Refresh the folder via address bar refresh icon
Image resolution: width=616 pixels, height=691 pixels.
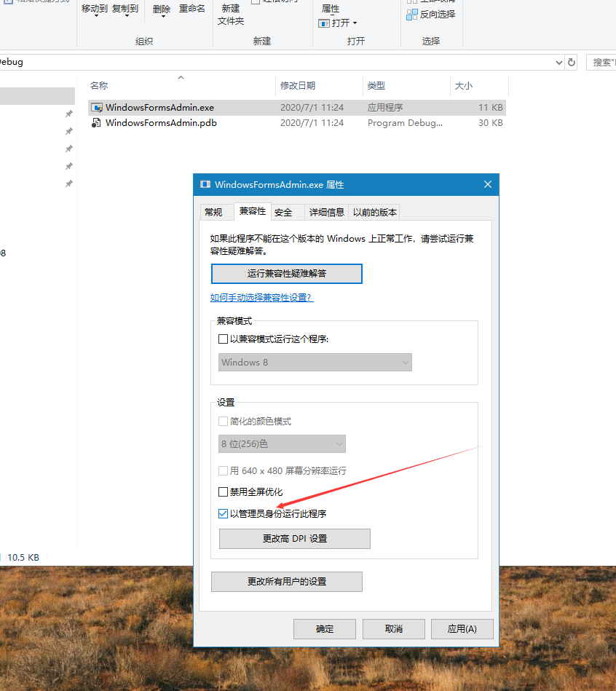tap(572, 62)
